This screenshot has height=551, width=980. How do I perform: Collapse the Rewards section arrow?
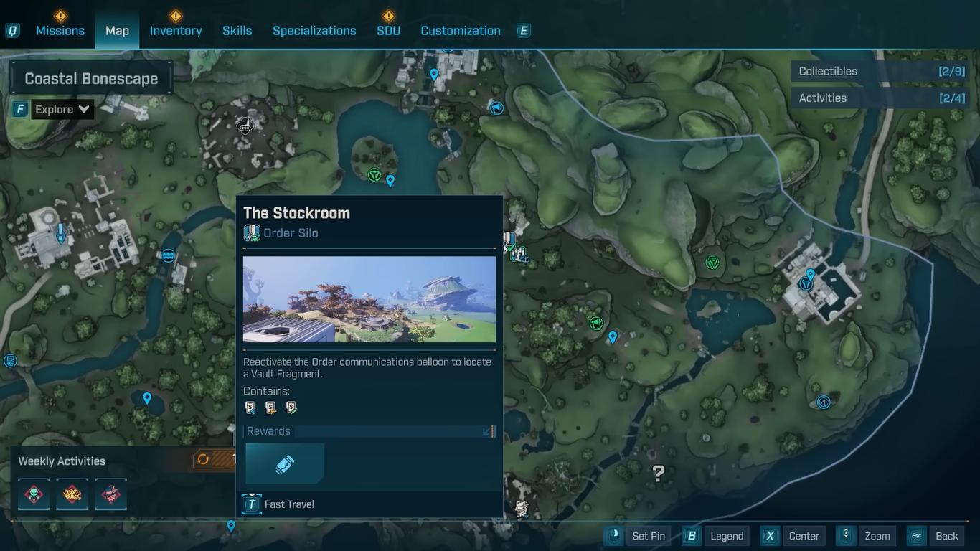point(488,431)
